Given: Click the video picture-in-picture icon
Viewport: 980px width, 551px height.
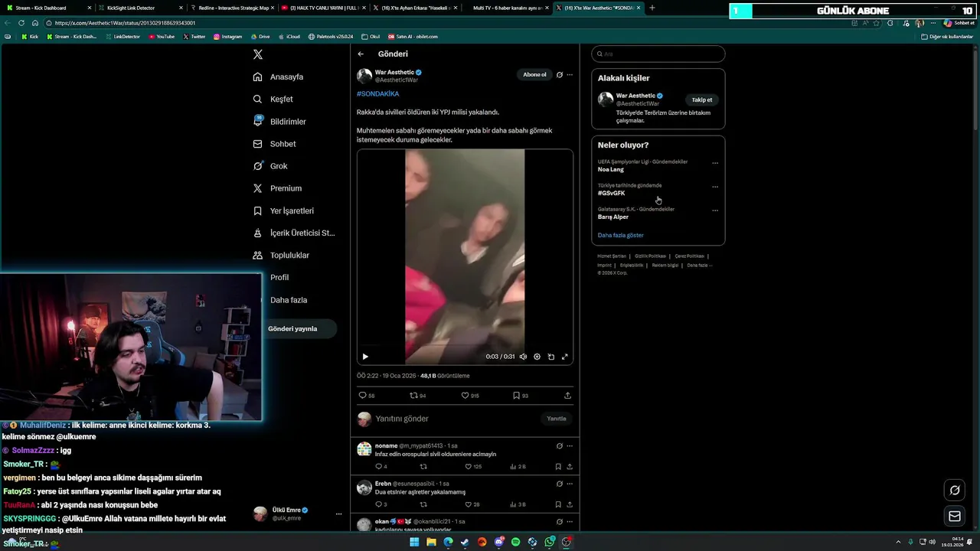Looking at the screenshot, I should pyautogui.click(x=550, y=357).
